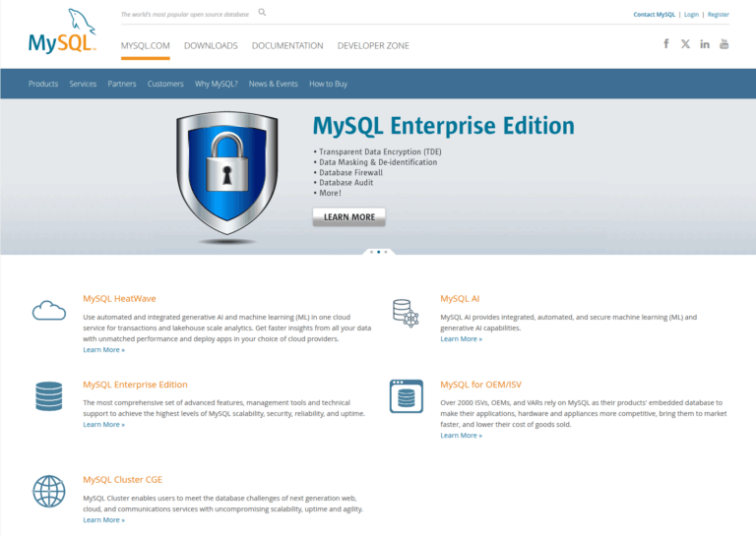The image size is (756, 537).
Task: Select the first carousel dot
Action: tap(371, 252)
